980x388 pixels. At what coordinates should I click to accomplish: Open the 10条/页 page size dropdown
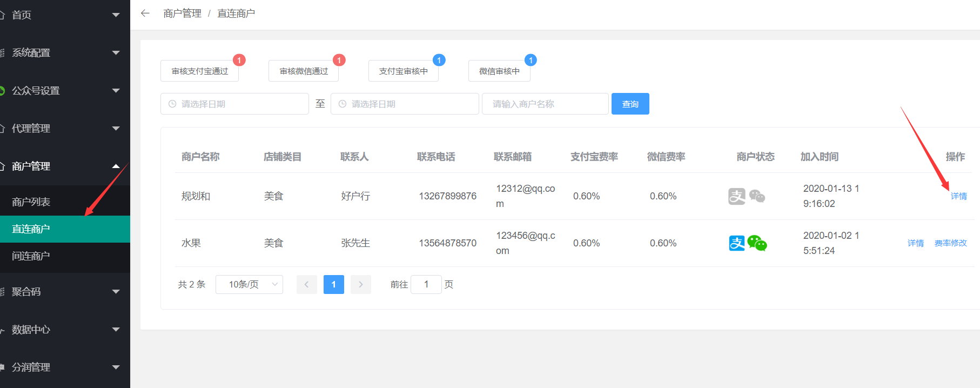249,284
